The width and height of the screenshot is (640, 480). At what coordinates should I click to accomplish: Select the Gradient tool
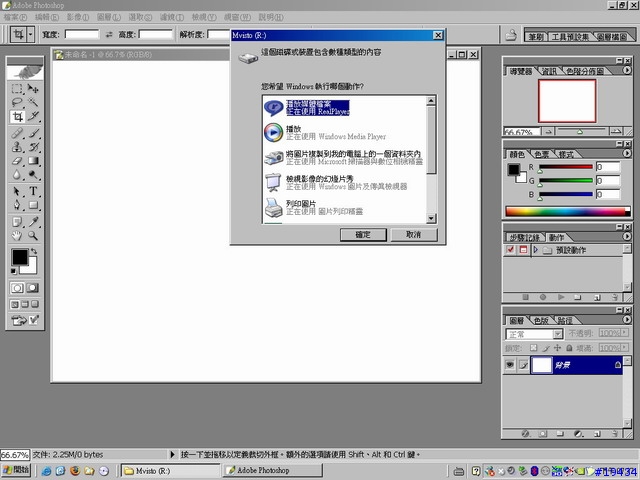click(x=33, y=161)
